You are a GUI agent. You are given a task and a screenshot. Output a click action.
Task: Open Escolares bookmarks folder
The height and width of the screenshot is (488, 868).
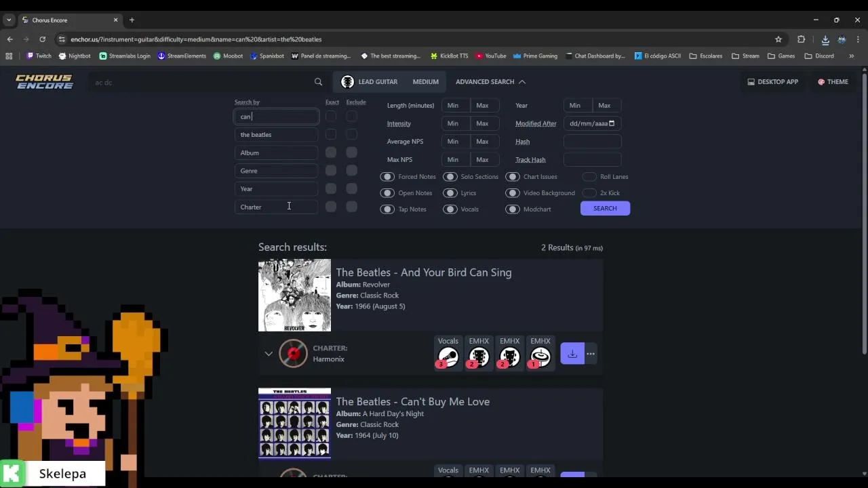706,56
